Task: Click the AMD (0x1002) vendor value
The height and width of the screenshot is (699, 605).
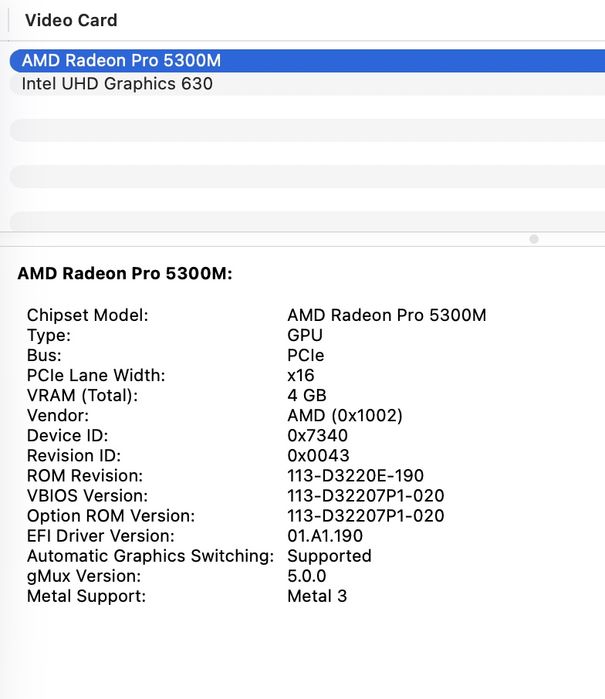Action: [345, 415]
